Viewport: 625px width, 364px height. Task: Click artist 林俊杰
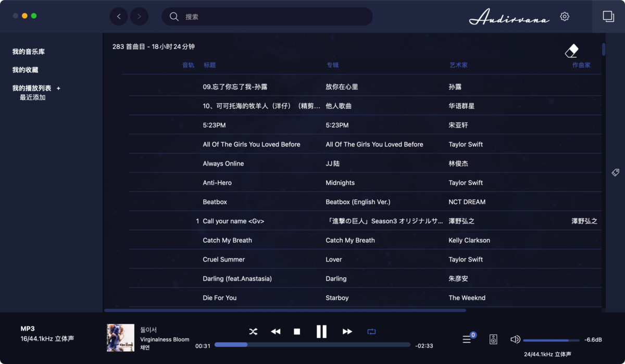(x=458, y=164)
